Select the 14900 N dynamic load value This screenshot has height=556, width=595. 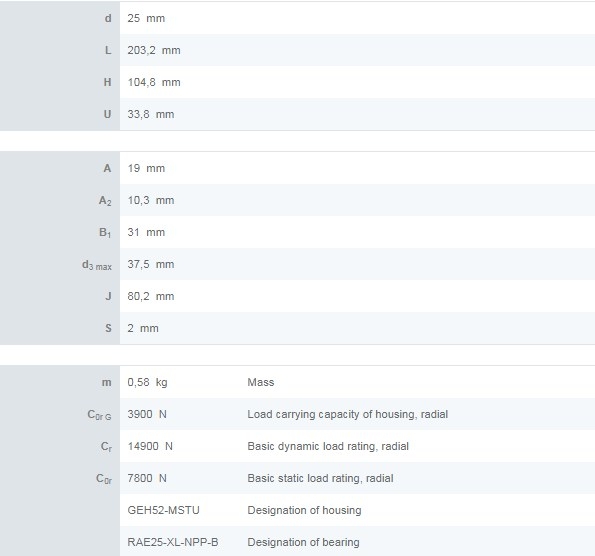[150, 446]
